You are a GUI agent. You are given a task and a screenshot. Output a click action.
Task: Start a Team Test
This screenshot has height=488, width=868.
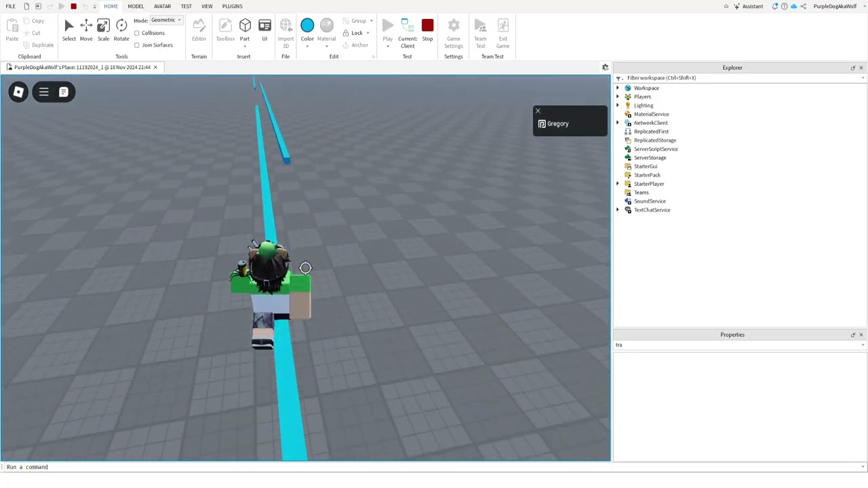pos(480,33)
